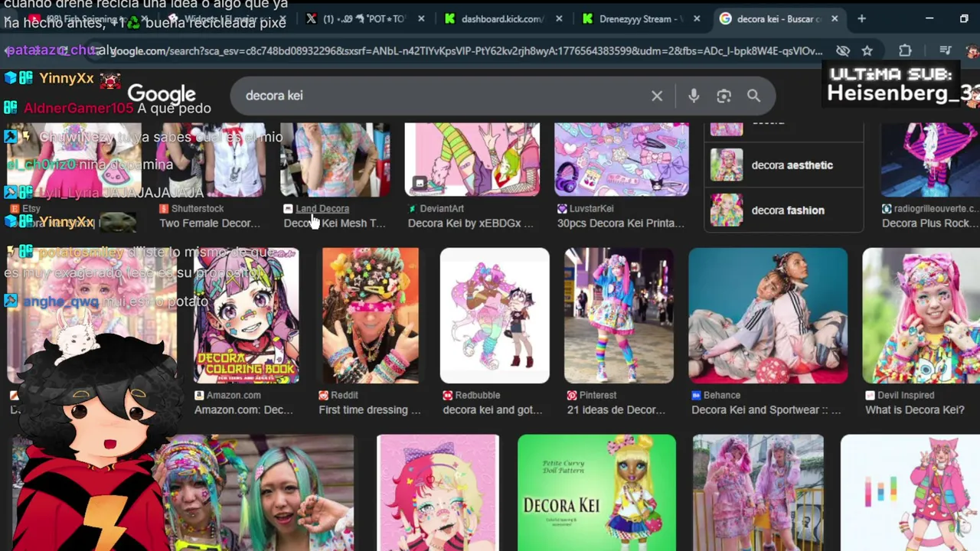Open the pink cat-hat character illustration image

point(910,493)
